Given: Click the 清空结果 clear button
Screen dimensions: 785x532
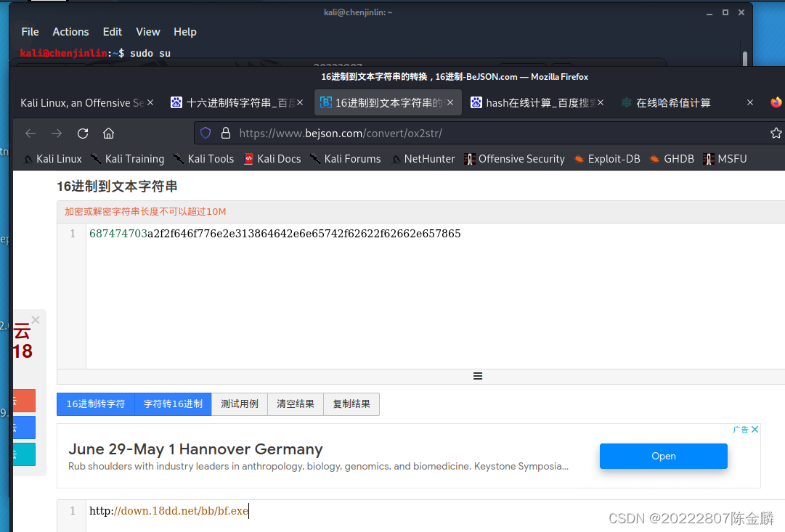Looking at the screenshot, I should click(296, 404).
